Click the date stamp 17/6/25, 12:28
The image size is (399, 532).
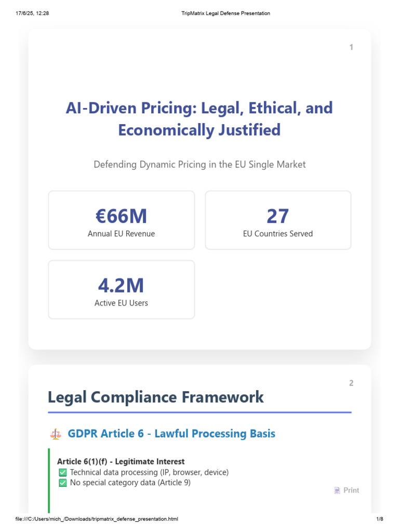coord(32,13)
